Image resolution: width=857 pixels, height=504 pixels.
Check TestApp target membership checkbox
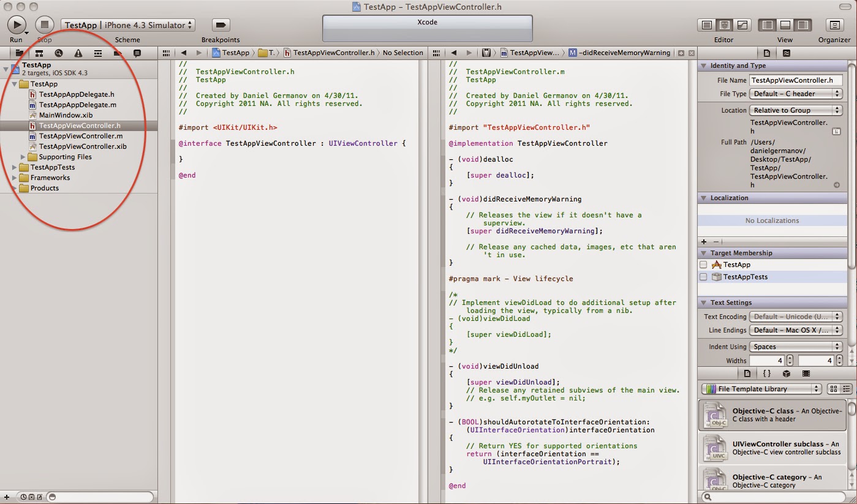point(703,265)
